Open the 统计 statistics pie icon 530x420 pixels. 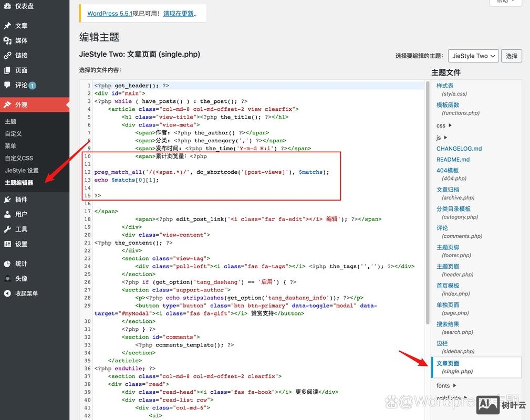[7, 264]
